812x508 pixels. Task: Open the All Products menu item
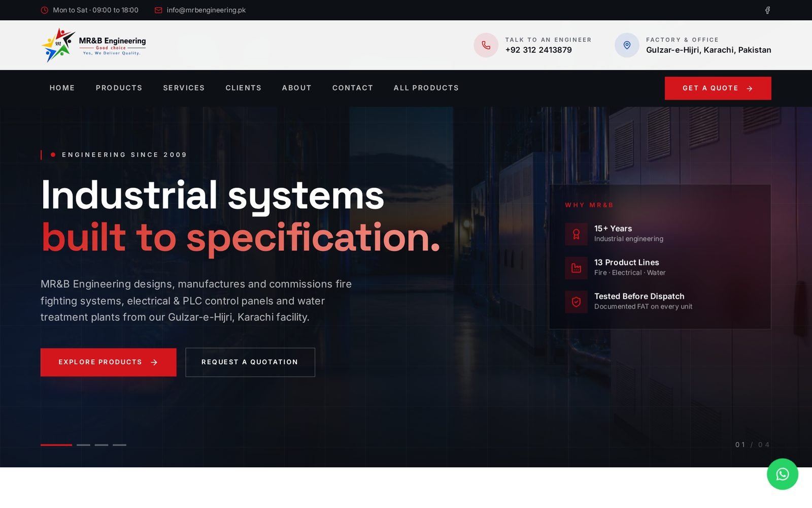tap(426, 88)
